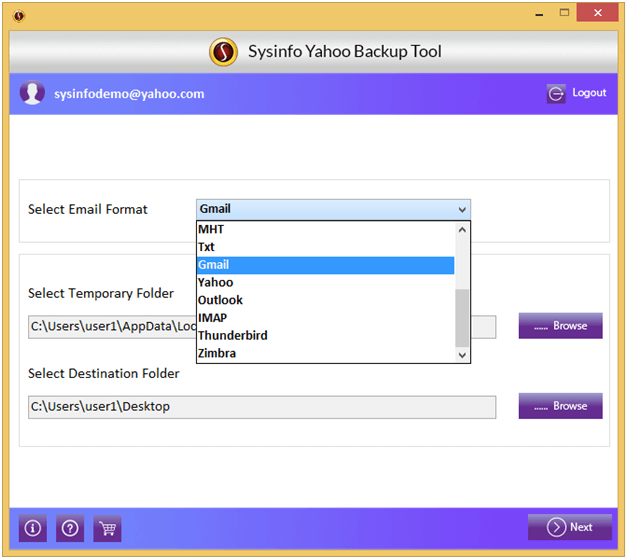Select Yahoo in the format list
The width and height of the screenshot is (628, 560).
(x=326, y=283)
